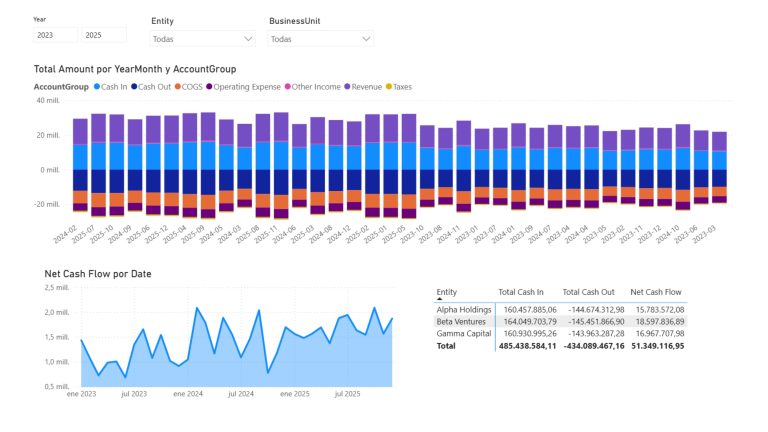Click the Cash Out legend marker

pos(134,87)
